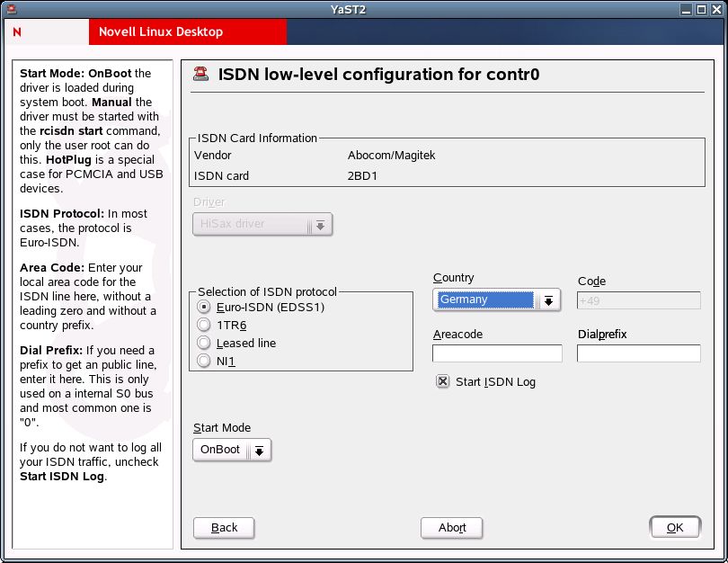Viewport: 728px width, 563px height.
Task: Expand the Start Mode OnBoot dropdown
Action: point(232,450)
